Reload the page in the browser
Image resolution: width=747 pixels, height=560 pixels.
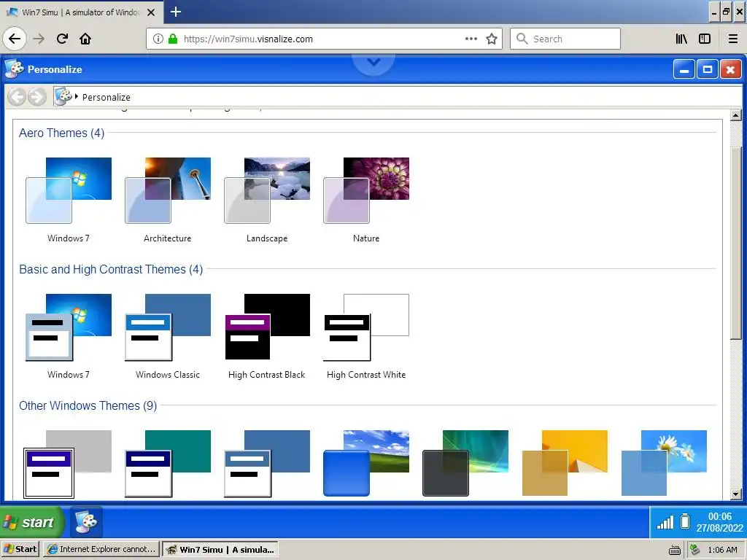point(62,39)
